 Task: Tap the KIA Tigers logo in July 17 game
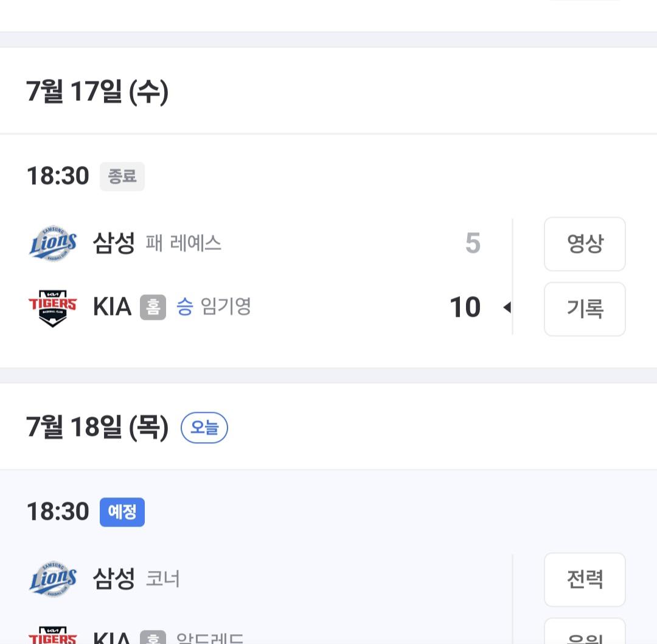[53, 308]
